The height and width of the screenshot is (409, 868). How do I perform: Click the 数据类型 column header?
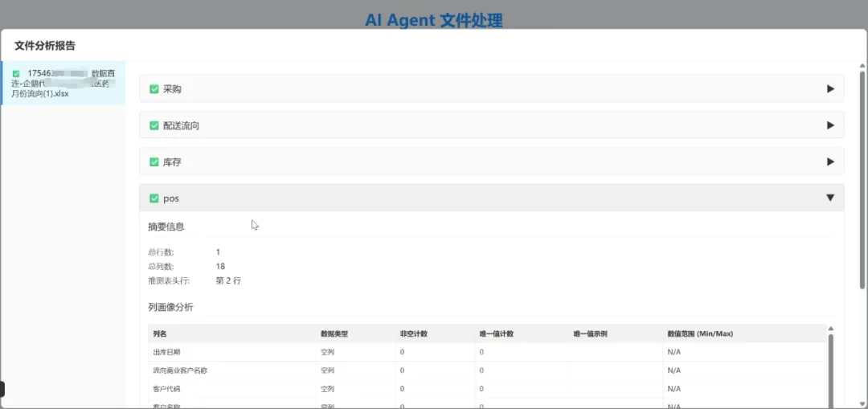coord(334,333)
